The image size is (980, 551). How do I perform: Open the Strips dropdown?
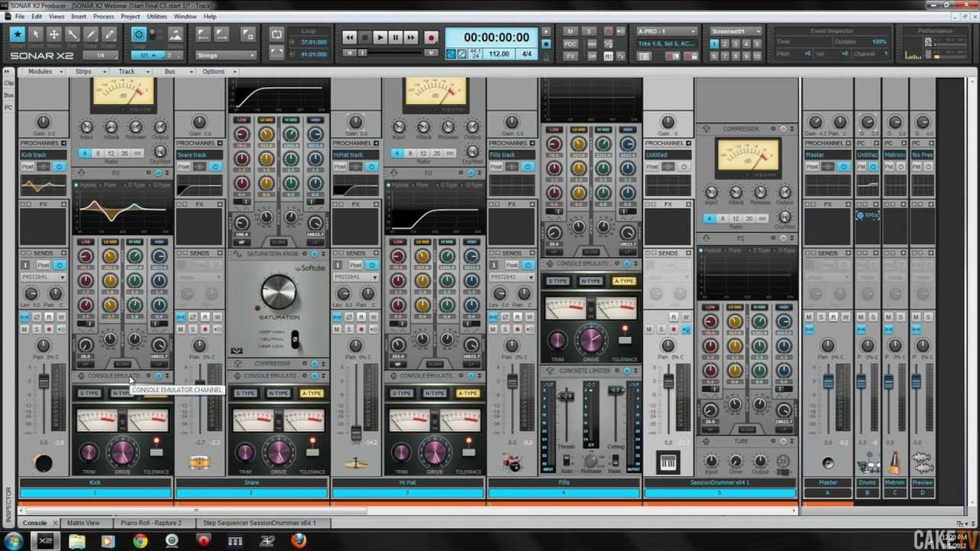click(x=87, y=71)
